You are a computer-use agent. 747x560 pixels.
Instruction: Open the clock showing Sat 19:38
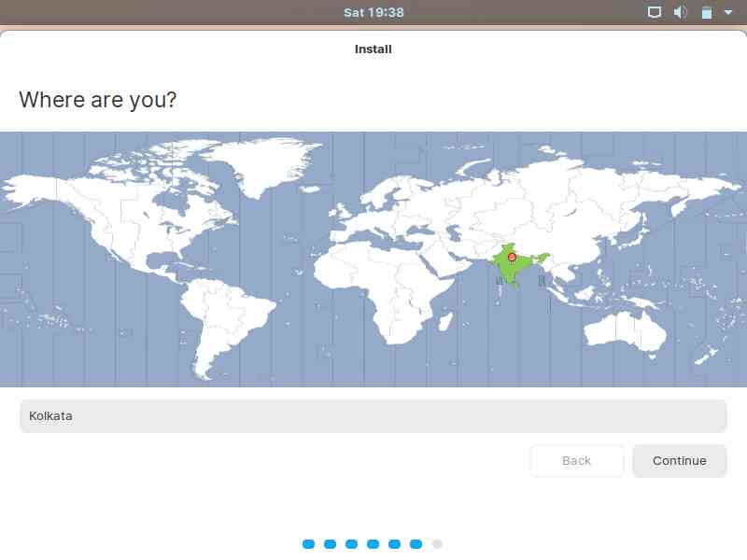pyautogui.click(x=373, y=12)
